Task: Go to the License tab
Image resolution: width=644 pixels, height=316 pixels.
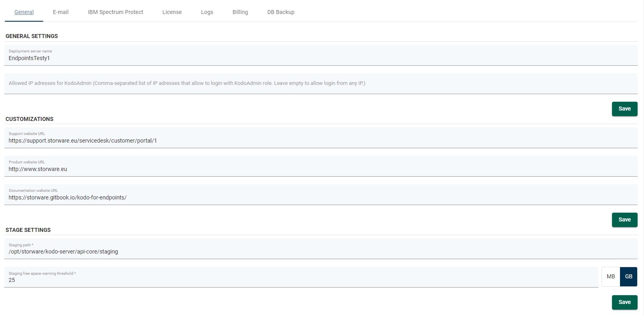Action: [x=172, y=12]
